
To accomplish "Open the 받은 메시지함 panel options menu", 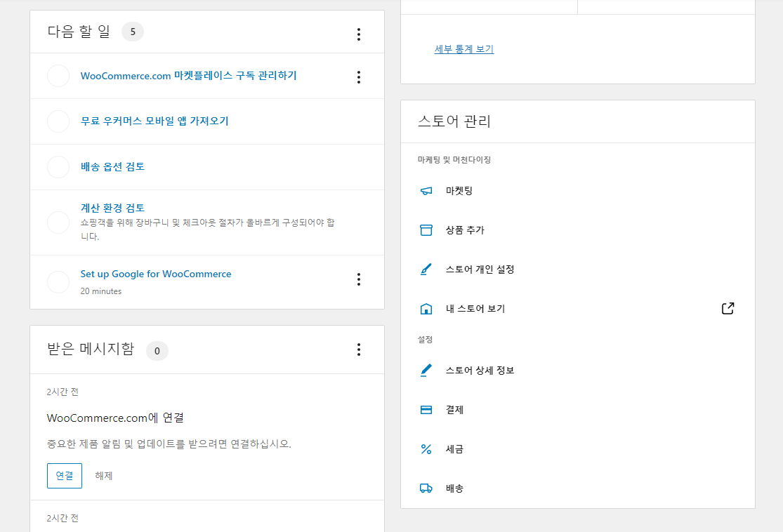I will click(x=359, y=350).
